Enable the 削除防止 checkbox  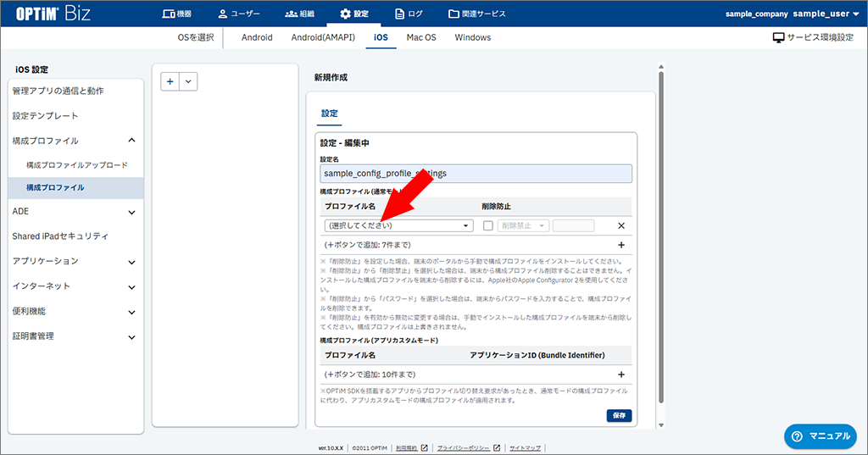487,226
